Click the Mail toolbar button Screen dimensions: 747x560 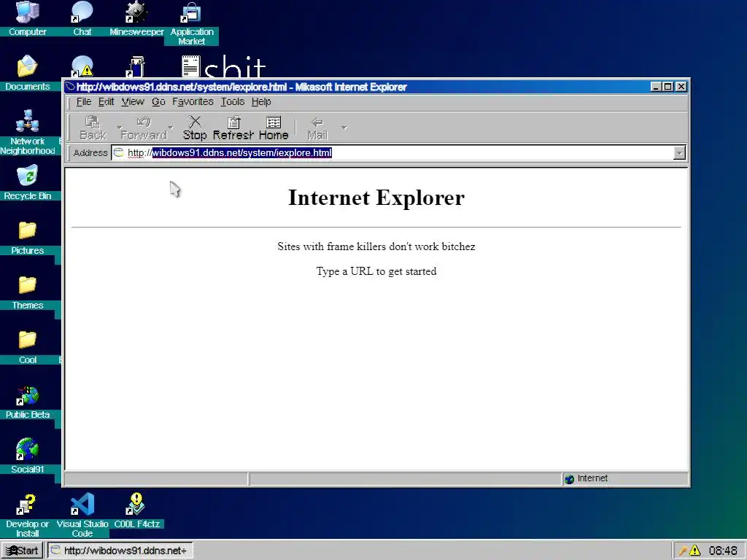click(x=317, y=128)
